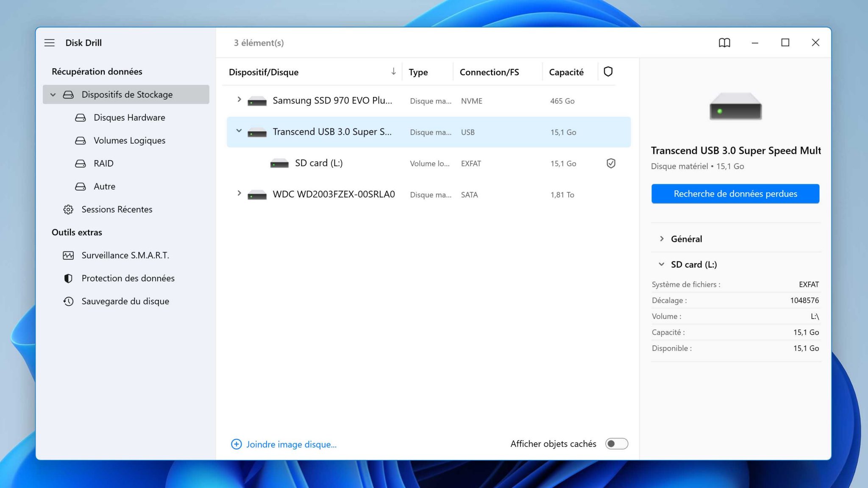The width and height of the screenshot is (868, 488).
Task: Click Joindre image disque link
Action: [x=291, y=444]
